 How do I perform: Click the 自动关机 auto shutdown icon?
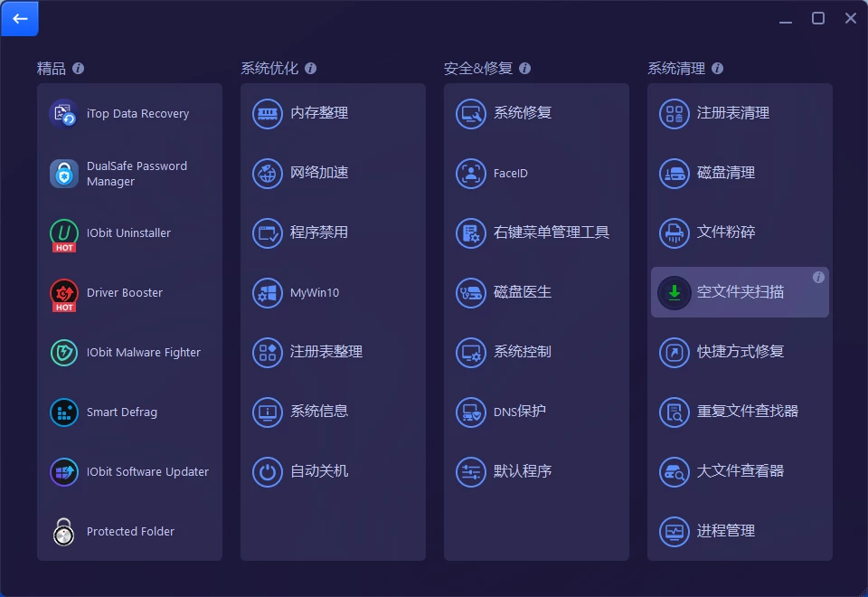(x=267, y=471)
